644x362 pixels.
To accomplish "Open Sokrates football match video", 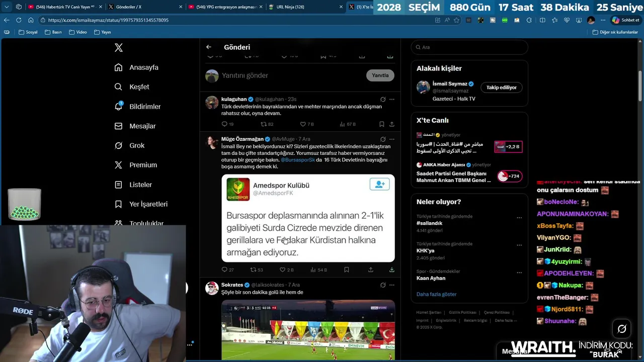I will 308,330.
